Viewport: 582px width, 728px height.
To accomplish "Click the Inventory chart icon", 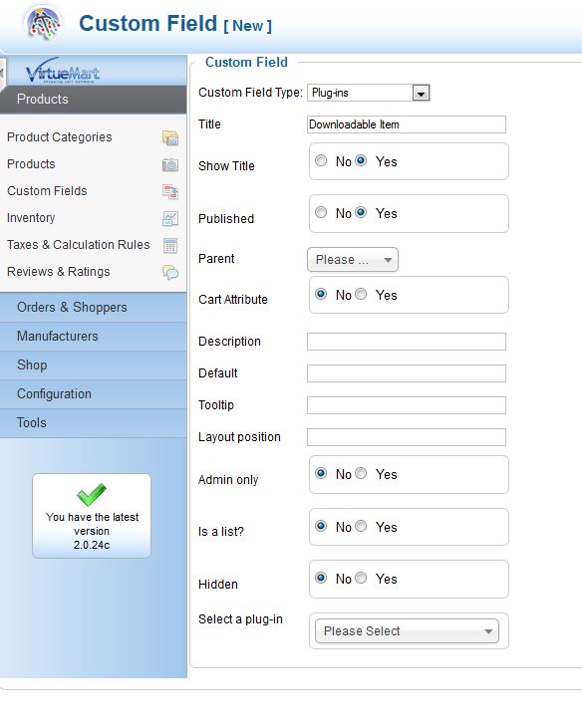I will point(170,219).
